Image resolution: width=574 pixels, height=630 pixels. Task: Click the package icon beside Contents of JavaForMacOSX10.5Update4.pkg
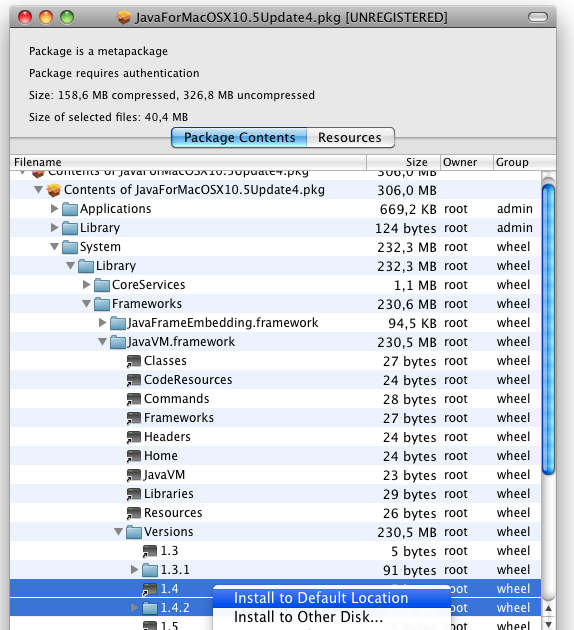tap(54, 190)
